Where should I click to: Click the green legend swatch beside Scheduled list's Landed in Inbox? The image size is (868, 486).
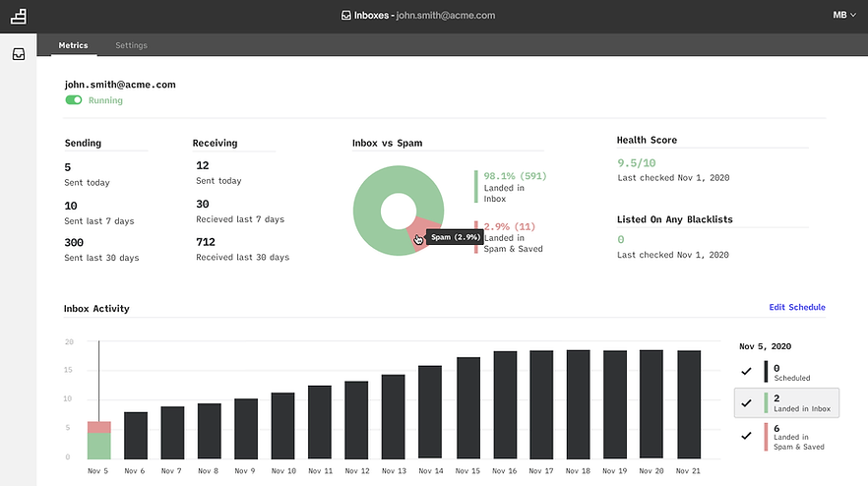765,402
